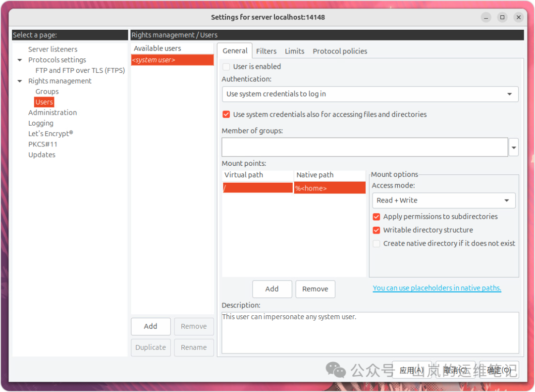Viewport: 535px width, 392px height.
Task: Uncheck Use system credentials for accessing files
Action: click(x=226, y=114)
